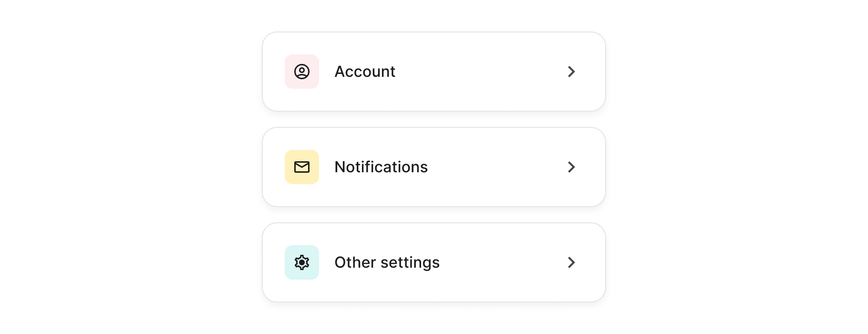Expand Notifications using its right chevron
868x334 pixels.
[x=571, y=167]
